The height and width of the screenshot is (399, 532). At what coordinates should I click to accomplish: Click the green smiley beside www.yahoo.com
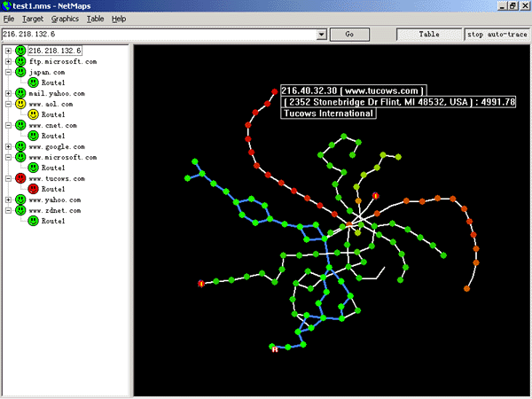[x=20, y=199]
